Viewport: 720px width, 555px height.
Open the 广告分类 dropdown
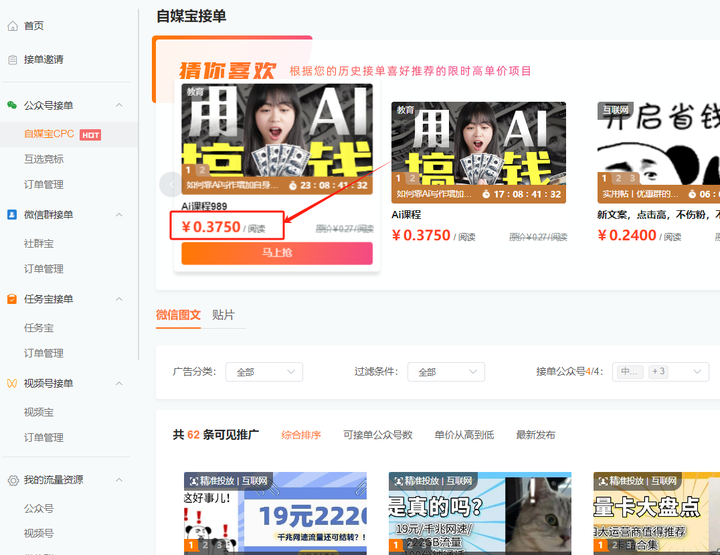click(x=264, y=372)
